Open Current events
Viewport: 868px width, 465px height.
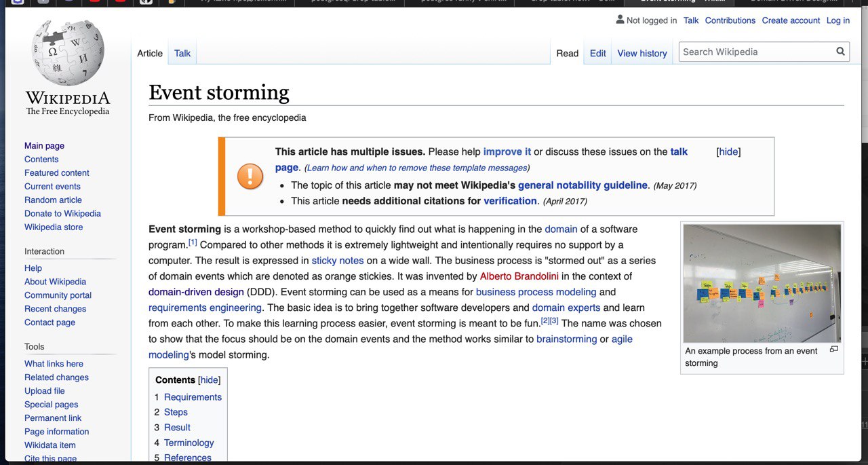tap(52, 186)
